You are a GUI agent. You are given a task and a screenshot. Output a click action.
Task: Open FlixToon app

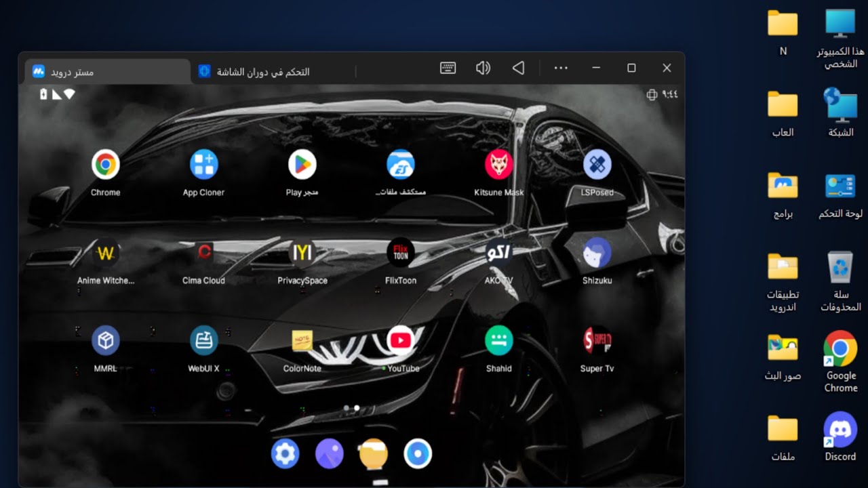tap(401, 253)
